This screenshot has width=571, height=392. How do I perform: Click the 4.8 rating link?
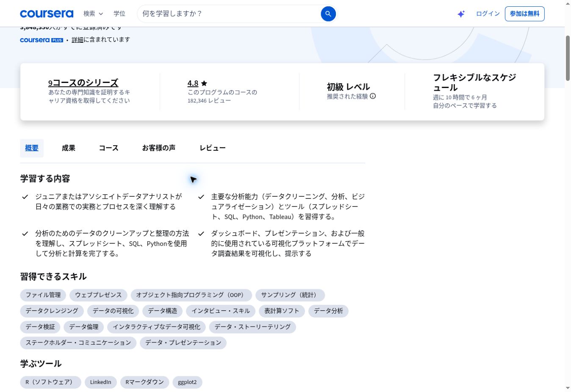pos(193,83)
